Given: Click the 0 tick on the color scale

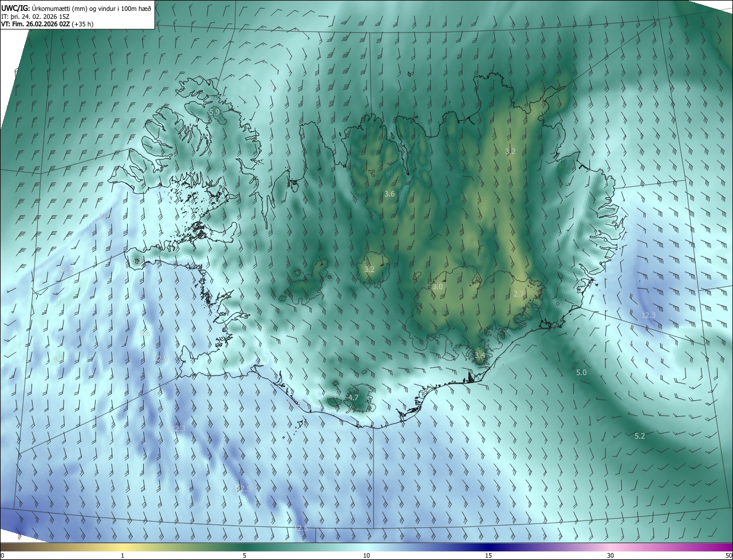Looking at the screenshot, I should pyautogui.click(x=2, y=555).
